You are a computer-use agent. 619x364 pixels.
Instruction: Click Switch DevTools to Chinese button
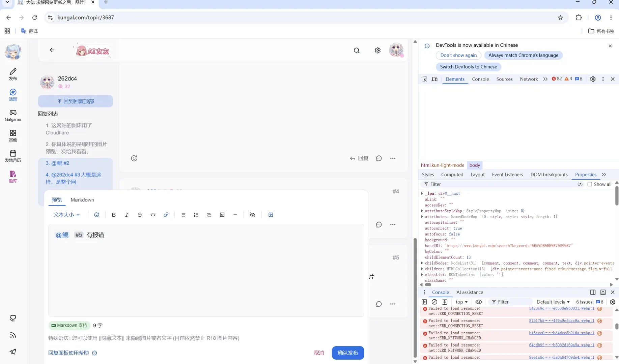pos(468,67)
